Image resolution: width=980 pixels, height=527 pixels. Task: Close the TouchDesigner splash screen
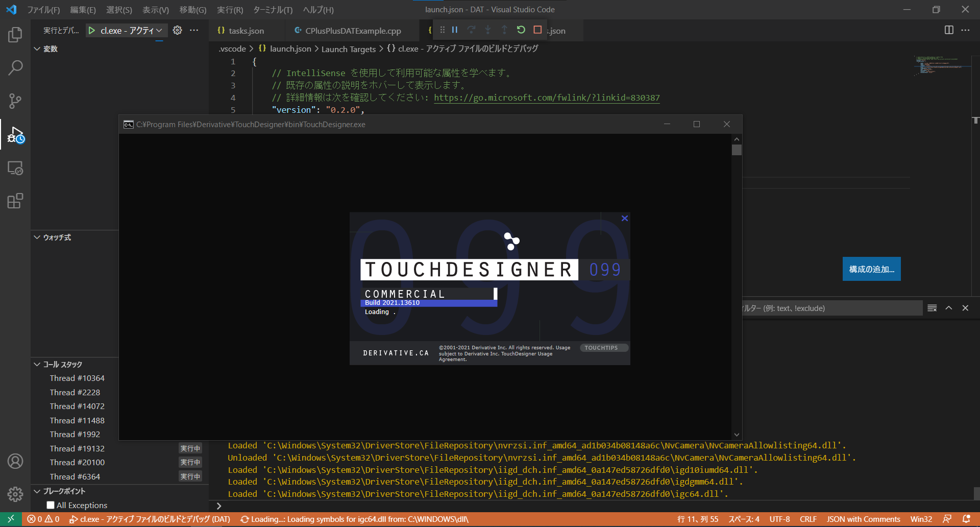point(625,218)
